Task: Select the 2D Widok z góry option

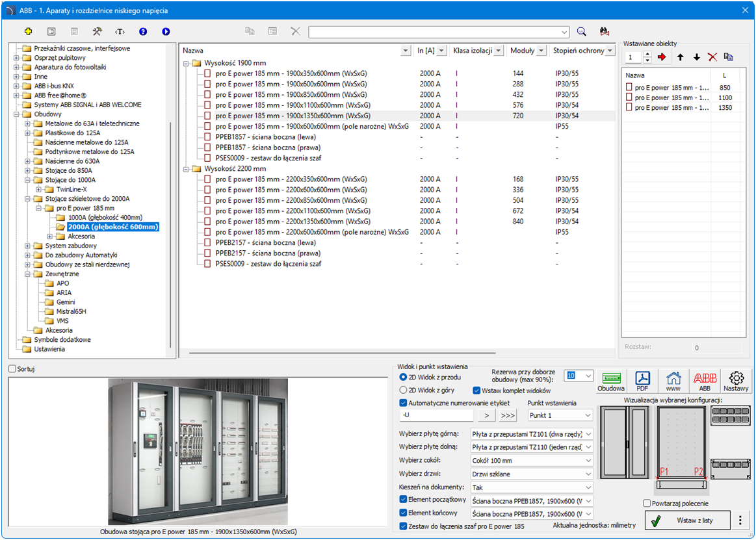Action: point(404,390)
